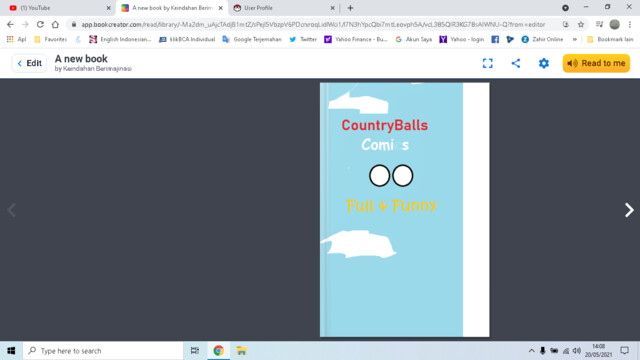This screenshot has width=640, height=360.
Task: Check the battery status tray icon
Action: [x=554, y=351]
